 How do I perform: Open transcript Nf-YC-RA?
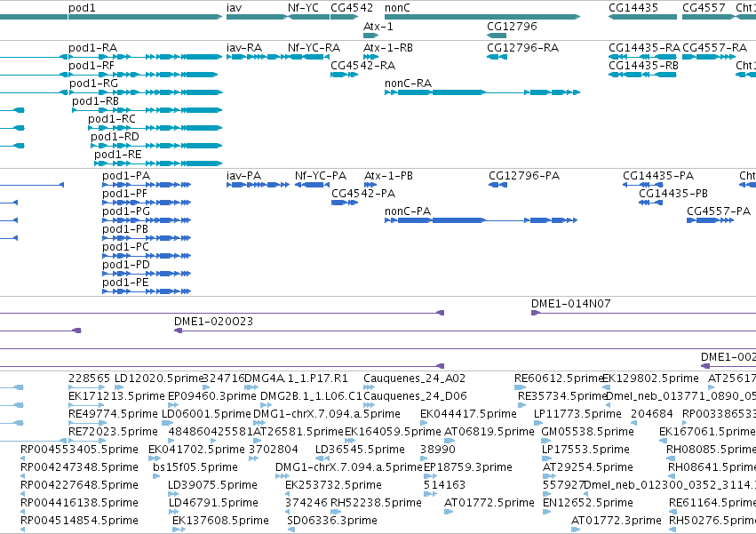314,48
